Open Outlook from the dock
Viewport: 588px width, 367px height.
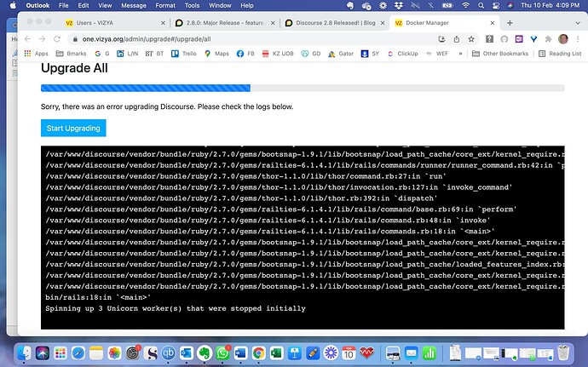[187, 353]
